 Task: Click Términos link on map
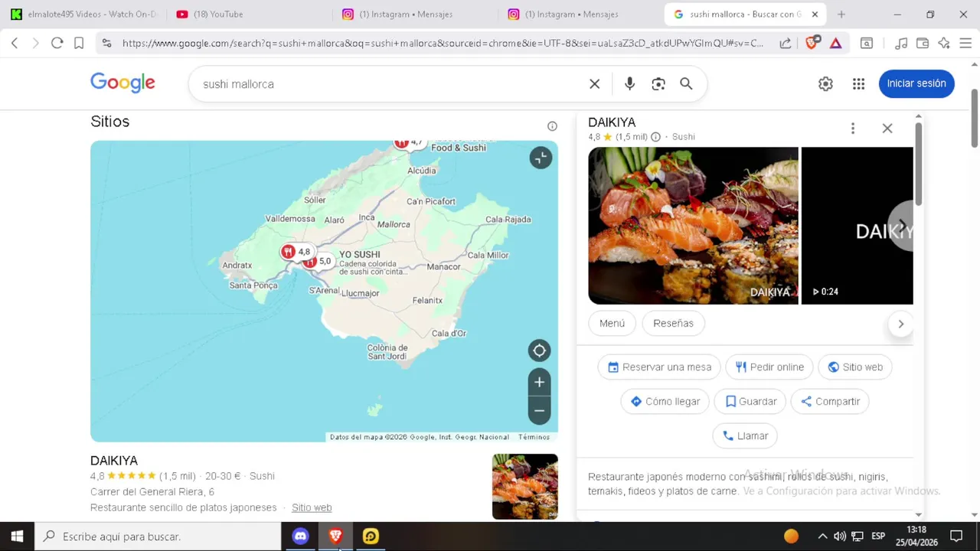[x=534, y=437]
